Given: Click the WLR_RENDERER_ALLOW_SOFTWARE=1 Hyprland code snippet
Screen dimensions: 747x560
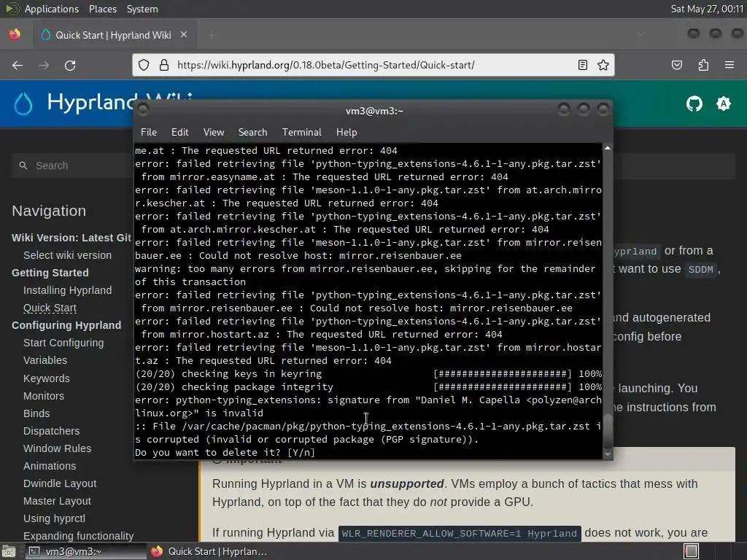Looking at the screenshot, I should 460,533.
